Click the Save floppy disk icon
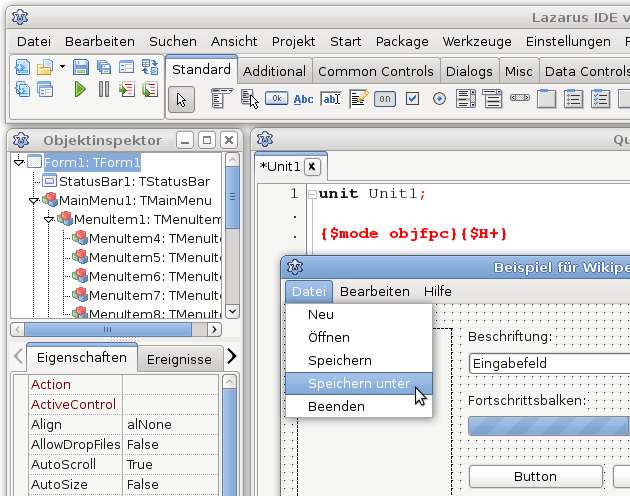This screenshot has height=496, width=630. tap(80, 67)
